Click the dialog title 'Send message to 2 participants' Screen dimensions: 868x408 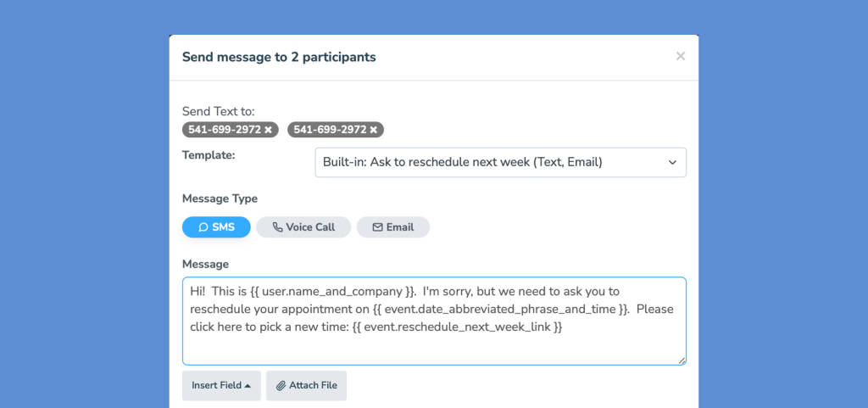(279, 57)
